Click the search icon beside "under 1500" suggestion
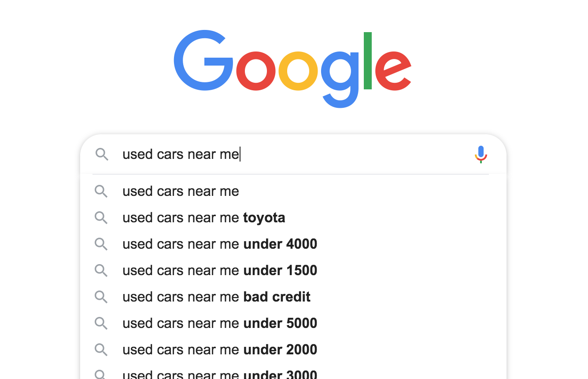The height and width of the screenshot is (379, 588). [x=101, y=270]
